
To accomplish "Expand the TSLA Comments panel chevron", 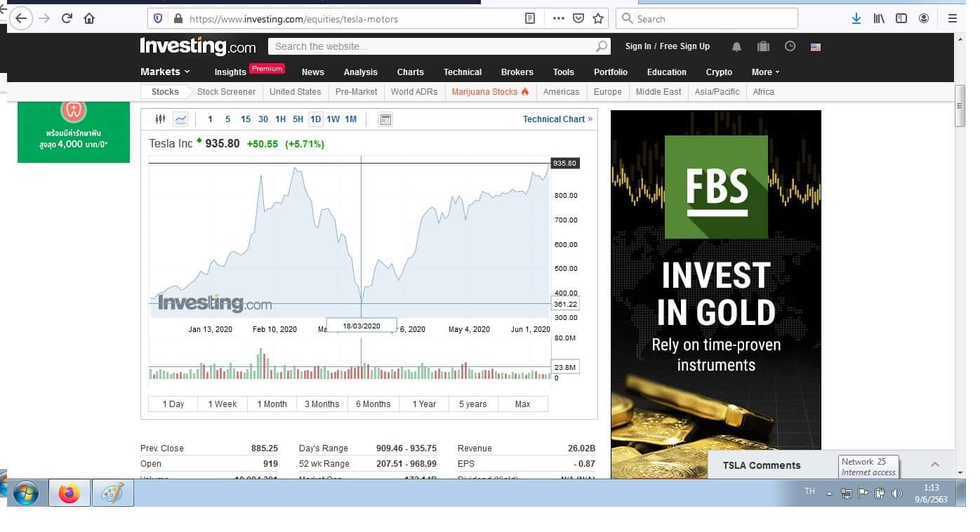I will click(x=935, y=465).
